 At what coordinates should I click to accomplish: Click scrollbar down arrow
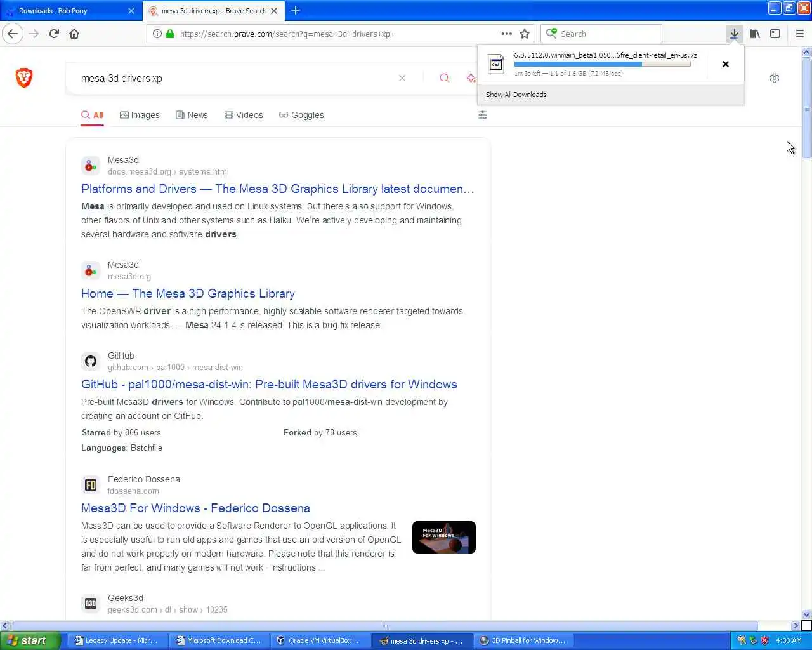pyautogui.click(x=807, y=614)
